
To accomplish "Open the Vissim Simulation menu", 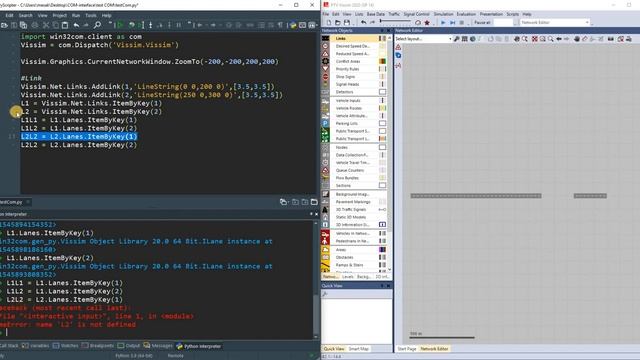I will 443,14.
